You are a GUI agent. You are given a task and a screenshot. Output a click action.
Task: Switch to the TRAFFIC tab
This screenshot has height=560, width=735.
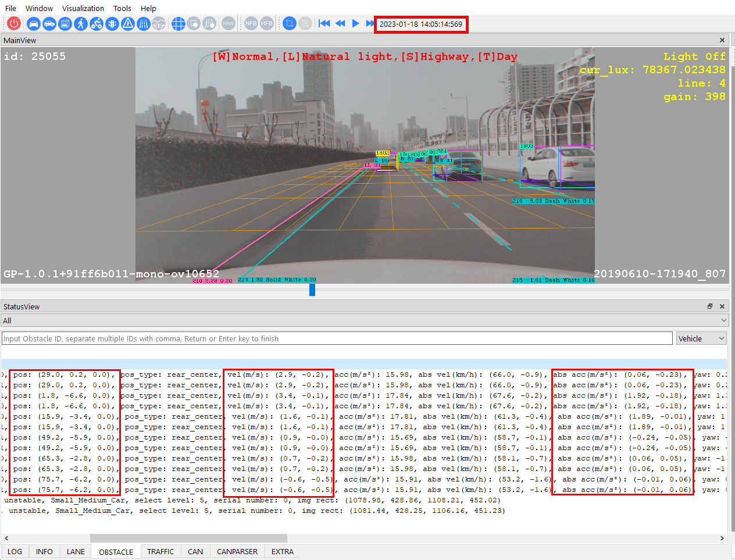[160, 551]
